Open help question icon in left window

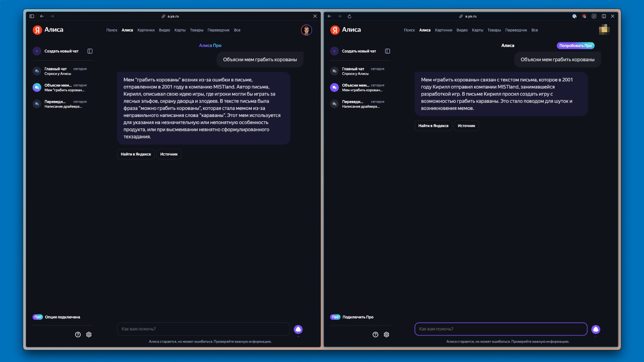coord(78,335)
